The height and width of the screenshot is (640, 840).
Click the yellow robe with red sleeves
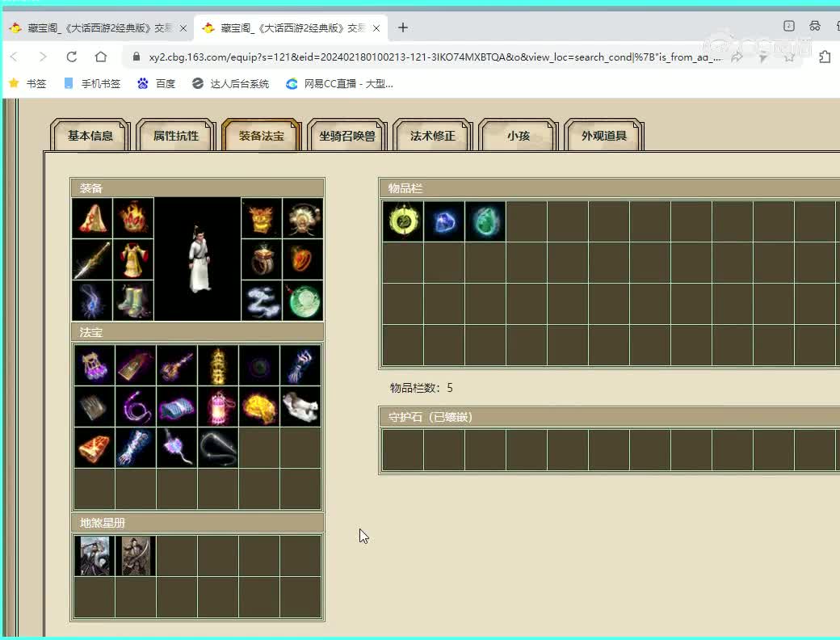[133, 259]
